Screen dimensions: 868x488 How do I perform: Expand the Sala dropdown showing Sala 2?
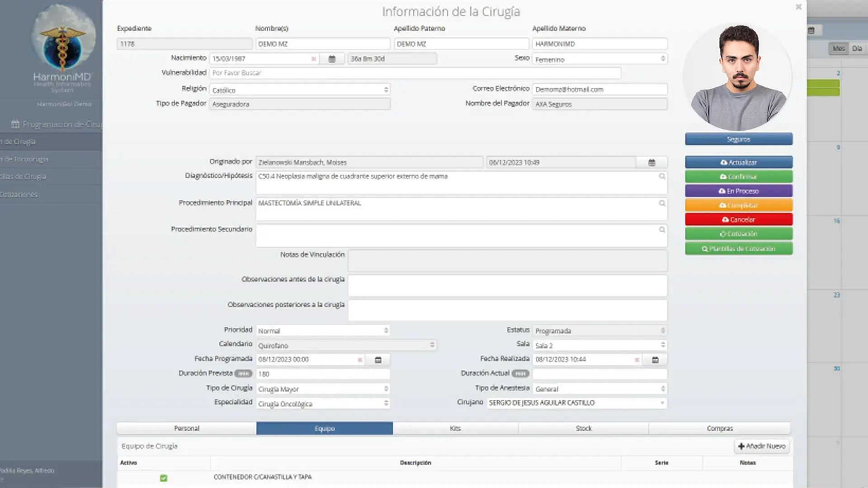pyautogui.click(x=599, y=345)
